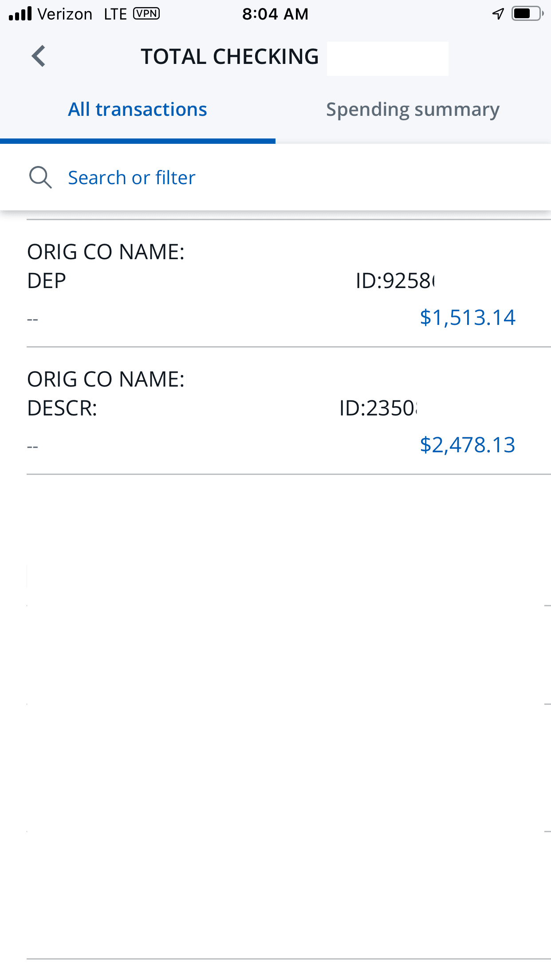Click the magnifying glass search icon

(40, 178)
